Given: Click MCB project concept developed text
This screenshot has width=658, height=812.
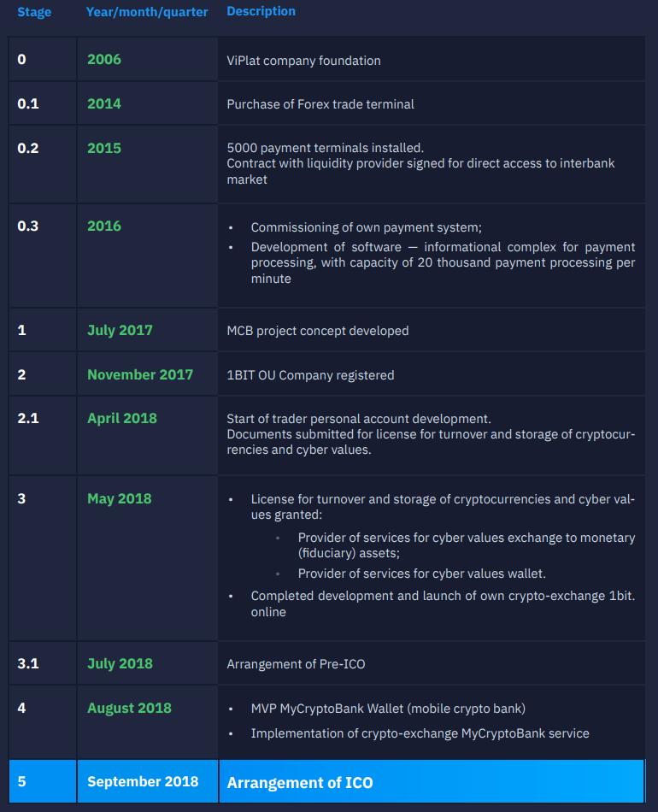Looking at the screenshot, I should pyautogui.click(x=318, y=331).
